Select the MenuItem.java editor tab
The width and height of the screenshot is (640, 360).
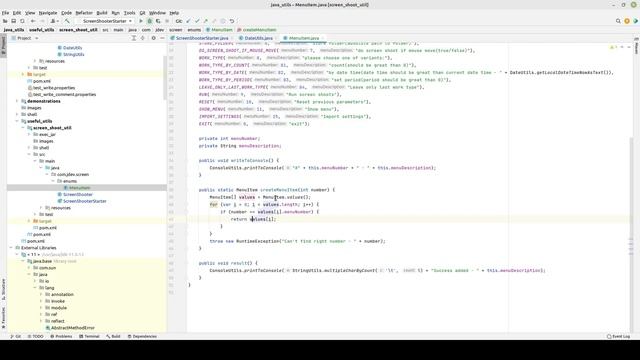tap(304, 38)
